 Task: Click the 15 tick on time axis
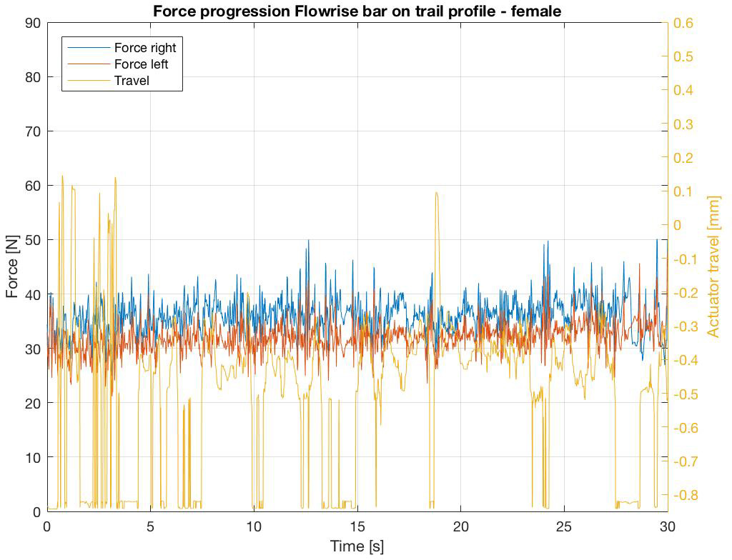(357, 526)
